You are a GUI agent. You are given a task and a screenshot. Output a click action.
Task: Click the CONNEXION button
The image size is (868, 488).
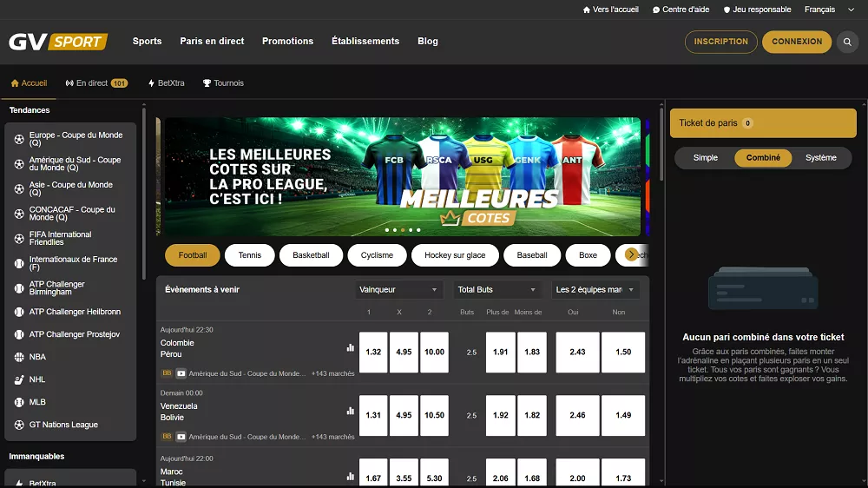(x=797, y=42)
